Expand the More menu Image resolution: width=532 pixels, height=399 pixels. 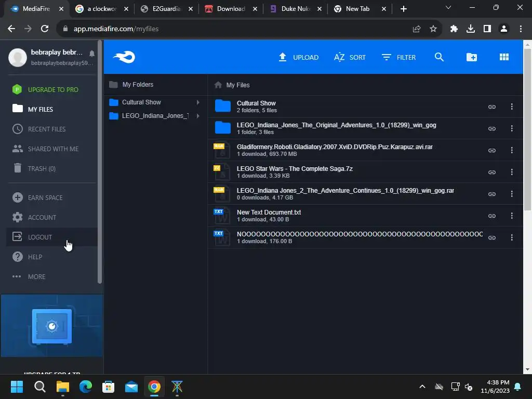pyautogui.click(x=29, y=276)
